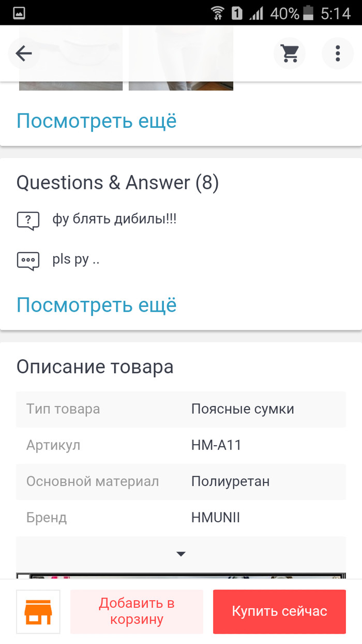This screenshot has height=644, width=362.
Task: Tap the product description image at bottom
Action: [x=181, y=576]
